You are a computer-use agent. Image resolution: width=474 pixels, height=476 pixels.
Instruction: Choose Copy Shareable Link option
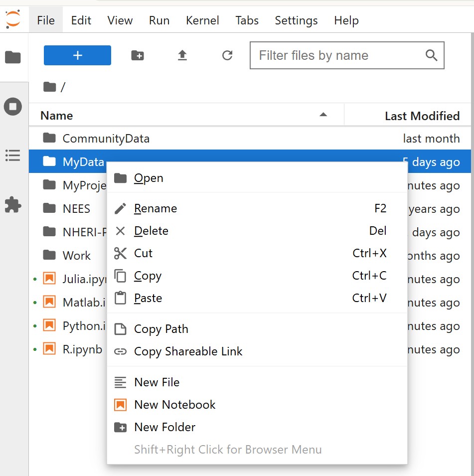coord(188,351)
